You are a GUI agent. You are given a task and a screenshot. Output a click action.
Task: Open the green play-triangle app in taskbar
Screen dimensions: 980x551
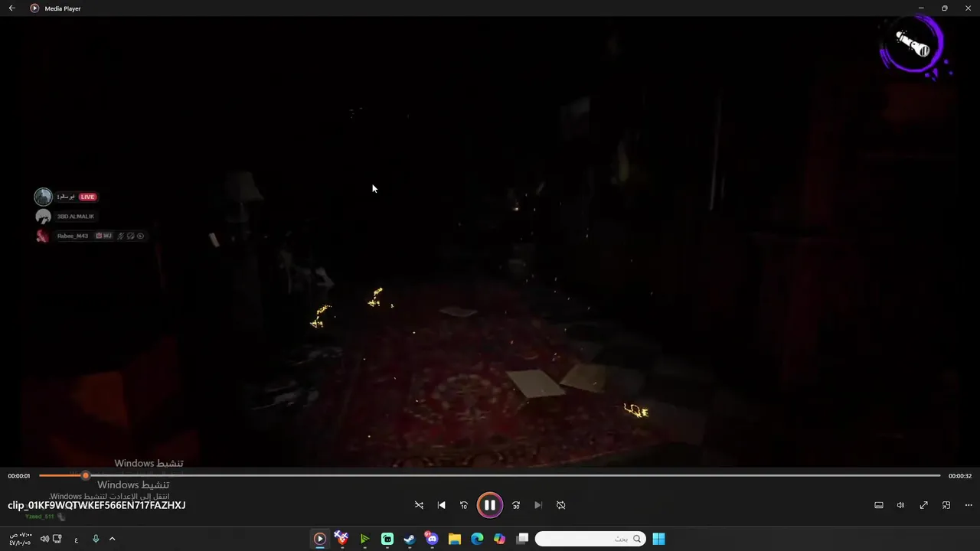point(364,539)
